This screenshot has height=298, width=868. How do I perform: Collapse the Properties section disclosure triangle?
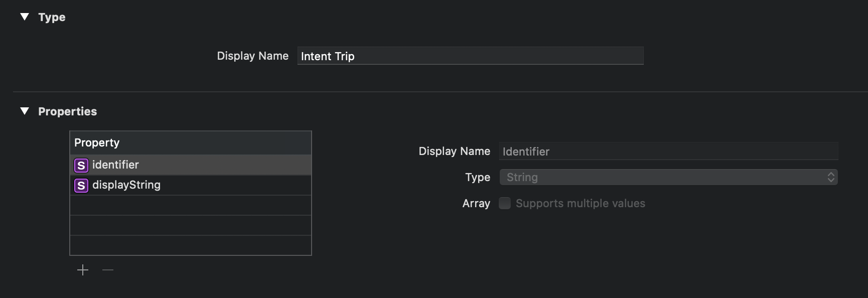[25, 111]
